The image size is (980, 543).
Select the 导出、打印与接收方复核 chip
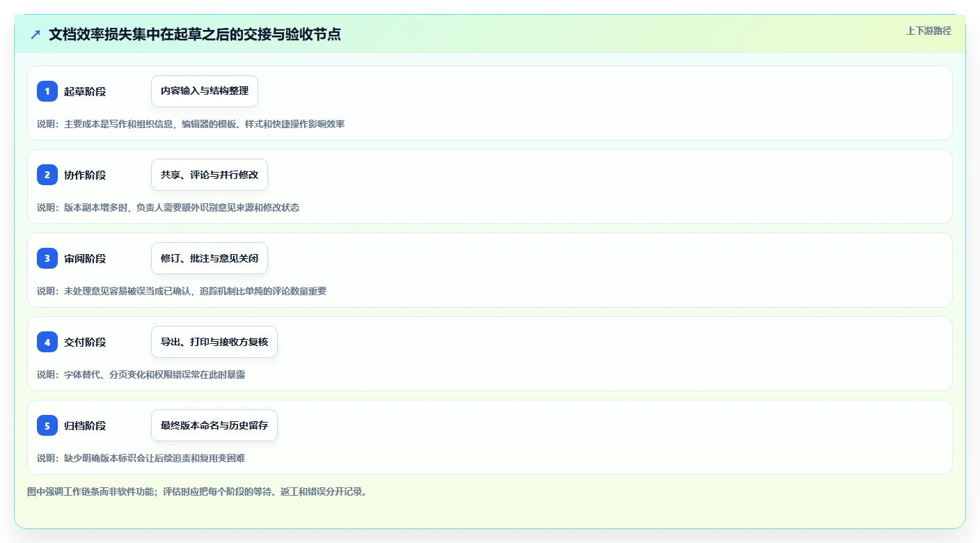[x=214, y=342]
